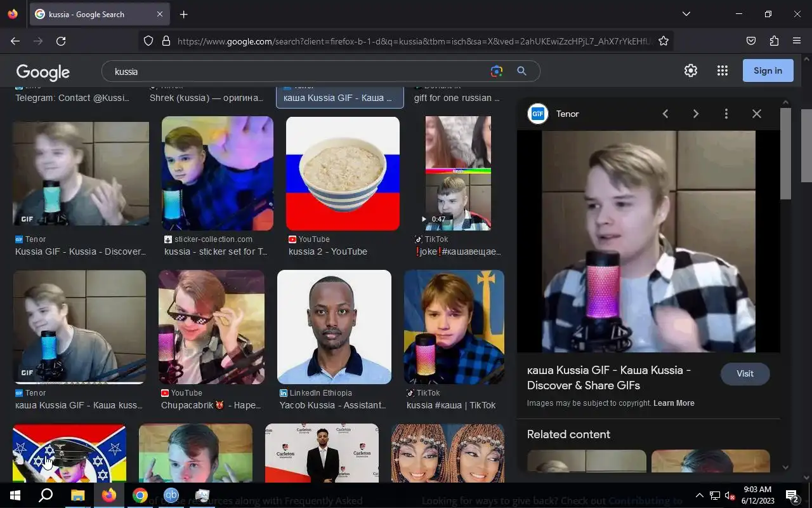Click 'kussia 2 - YouTube' result title

tap(328, 251)
